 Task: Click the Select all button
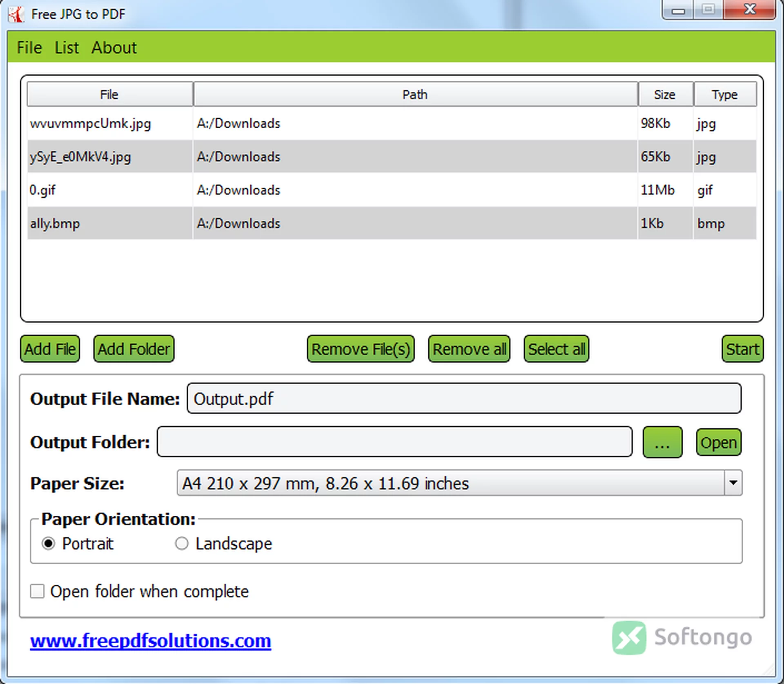(557, 349)
